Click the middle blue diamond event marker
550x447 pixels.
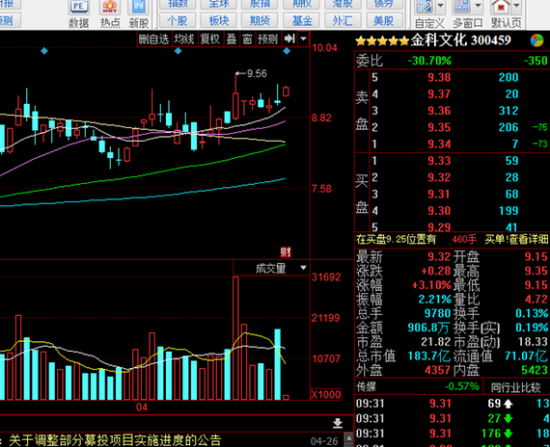pyautogui.click(x=178, y=51)
